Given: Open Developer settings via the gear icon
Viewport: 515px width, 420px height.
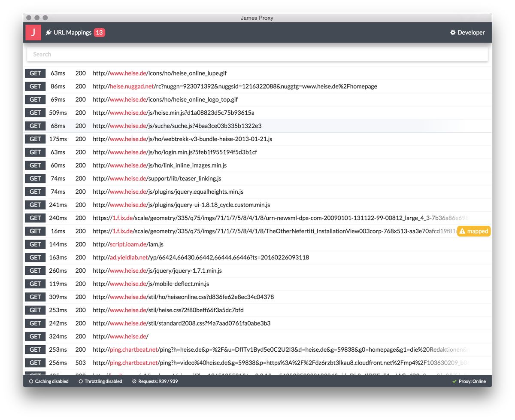Looking at the screenshot, I should coord(452,32).
